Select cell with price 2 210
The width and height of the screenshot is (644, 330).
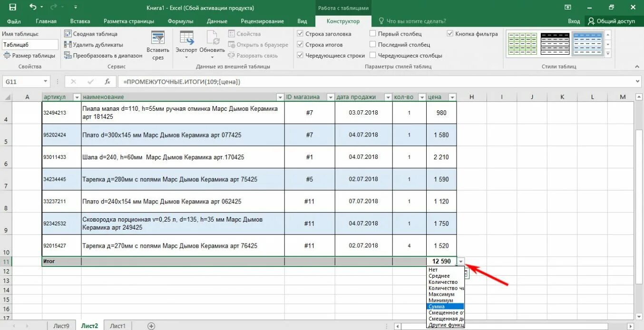click(x=441, y=157)
